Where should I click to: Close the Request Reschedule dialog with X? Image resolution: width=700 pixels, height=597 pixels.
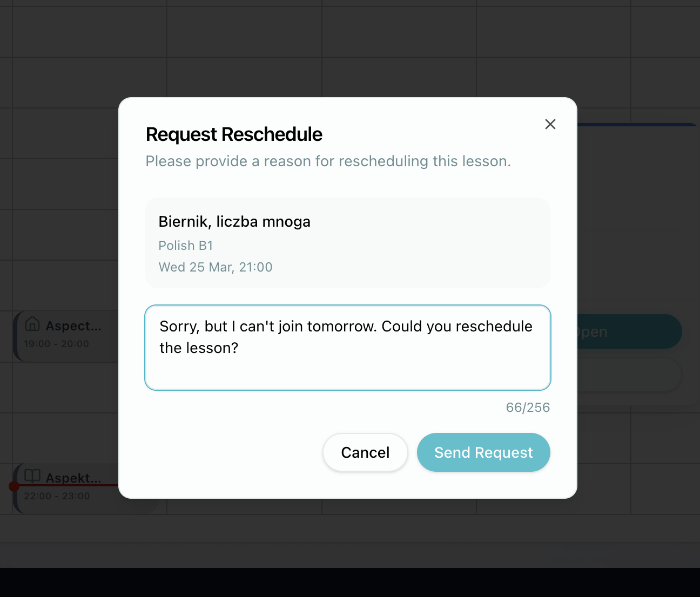point(550,124)
